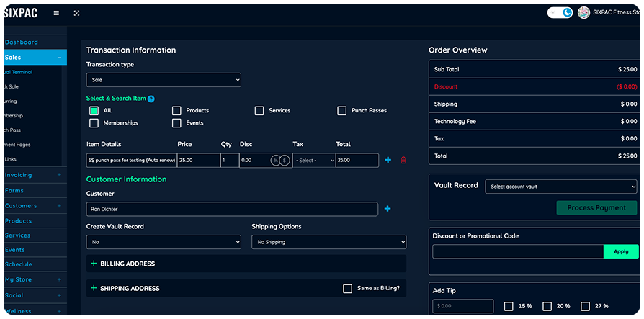
Task: Check the Events filter
Action: tap(176, 123)
